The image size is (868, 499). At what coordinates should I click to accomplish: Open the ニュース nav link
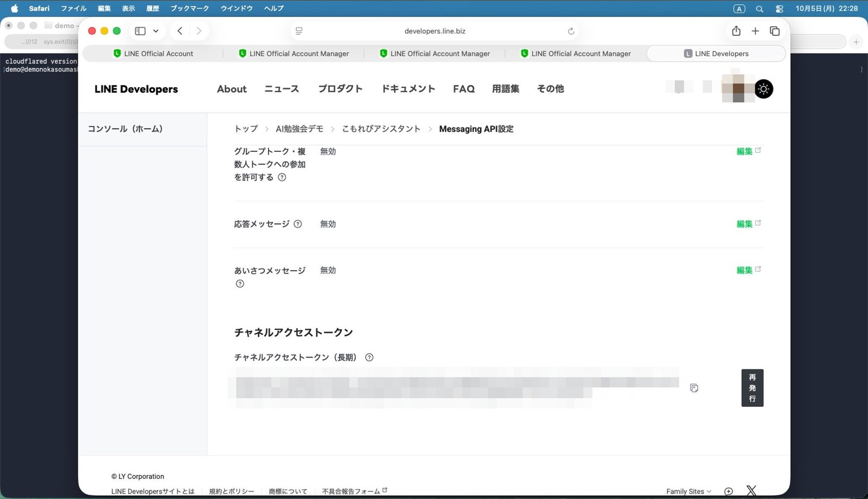coord(282,89)
